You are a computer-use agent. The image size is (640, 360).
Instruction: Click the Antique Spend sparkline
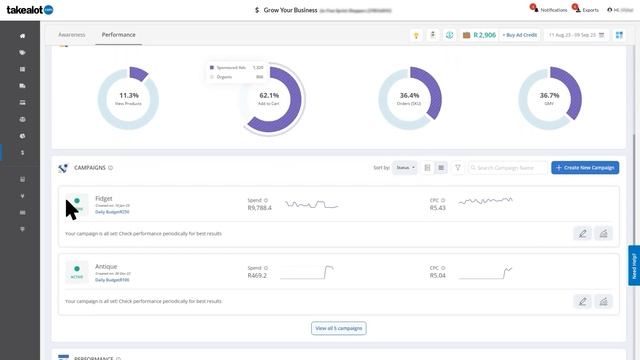click(x=307, y=272)
